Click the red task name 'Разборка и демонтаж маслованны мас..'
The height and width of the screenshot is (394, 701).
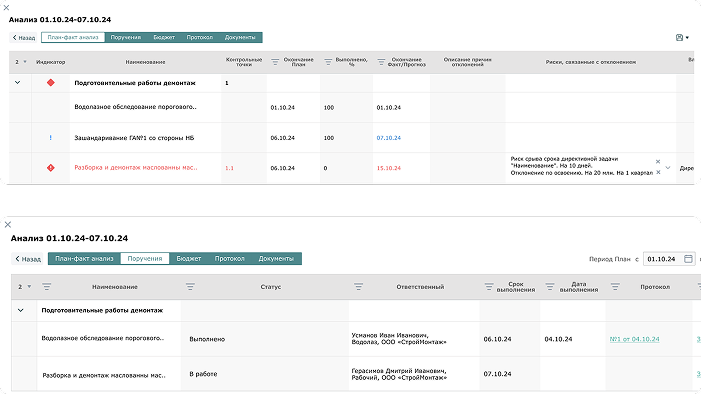[135, 168]
